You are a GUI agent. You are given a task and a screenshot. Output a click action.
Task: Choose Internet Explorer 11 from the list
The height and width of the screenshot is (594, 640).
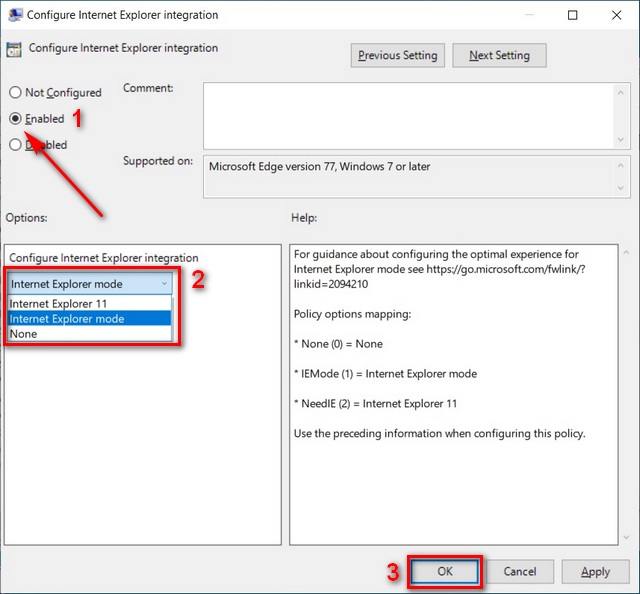89,304
